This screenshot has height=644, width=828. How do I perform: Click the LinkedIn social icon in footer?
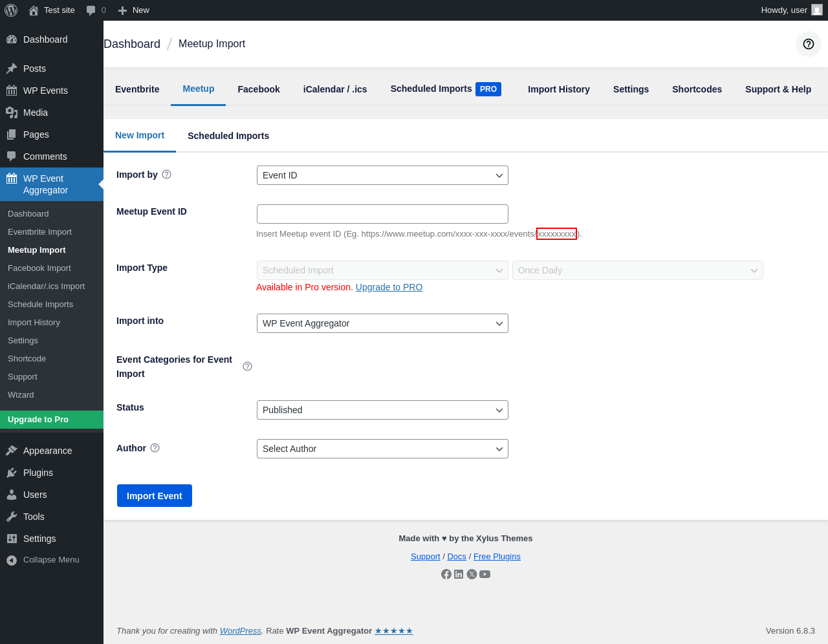[x=459, y=574]
